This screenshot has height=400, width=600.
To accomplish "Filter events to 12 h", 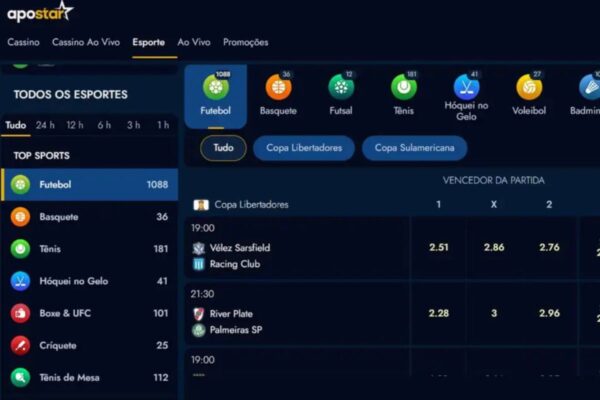I will pos(75,125).
